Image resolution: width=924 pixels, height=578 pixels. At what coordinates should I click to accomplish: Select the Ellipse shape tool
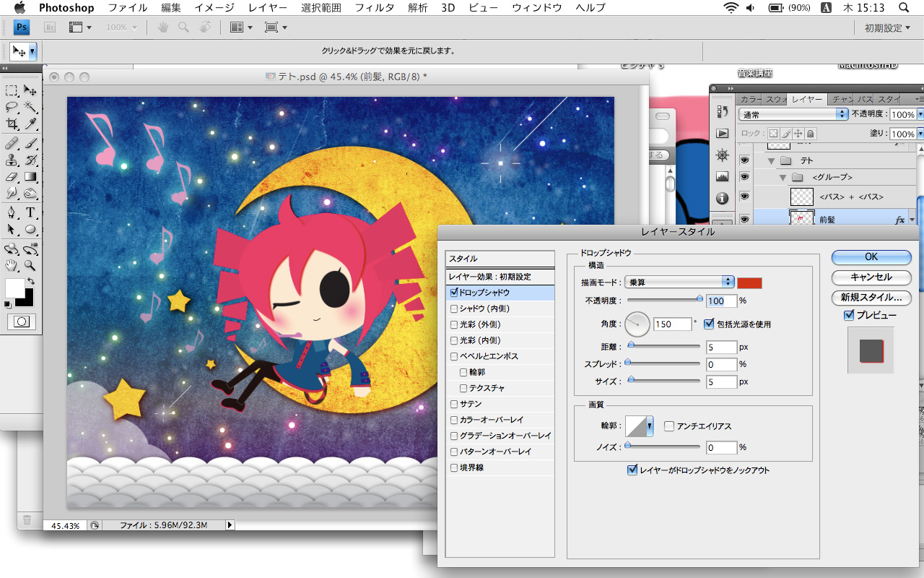click(30, 229)
